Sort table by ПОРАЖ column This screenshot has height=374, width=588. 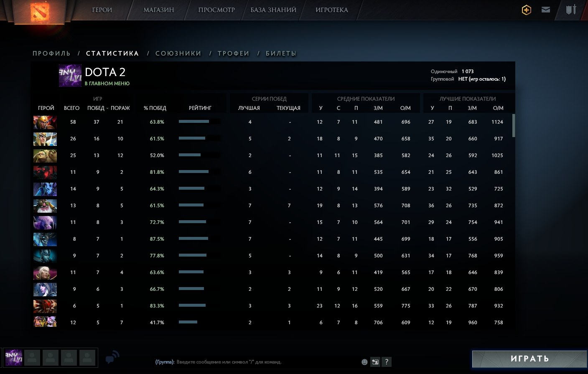pyautogui.click(x=120, y=108)
